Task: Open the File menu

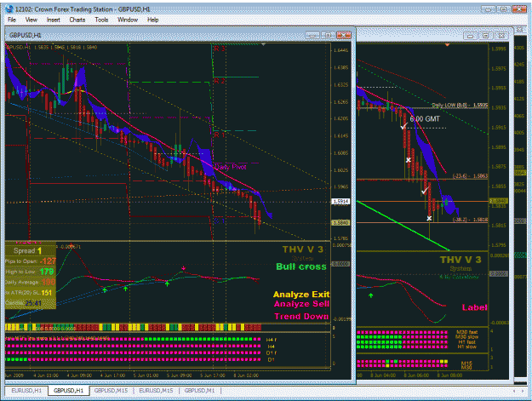Action: [12, 20]
